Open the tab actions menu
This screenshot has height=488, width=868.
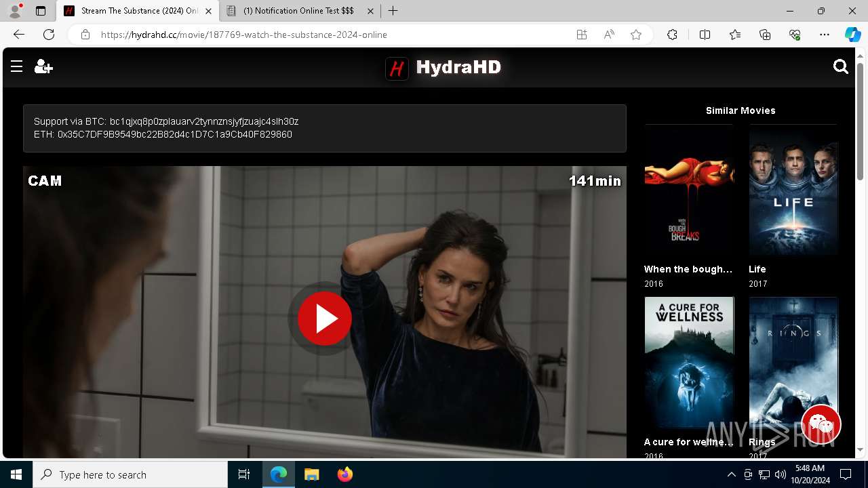[x=41, y=11]
